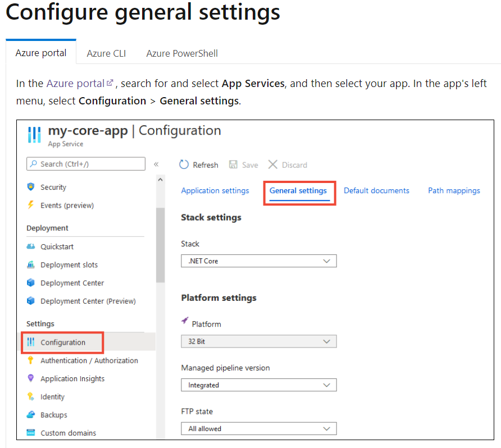Click the Refresh icon in the toolbar
This screenshot has height=448, width=501.
[184, 164]
